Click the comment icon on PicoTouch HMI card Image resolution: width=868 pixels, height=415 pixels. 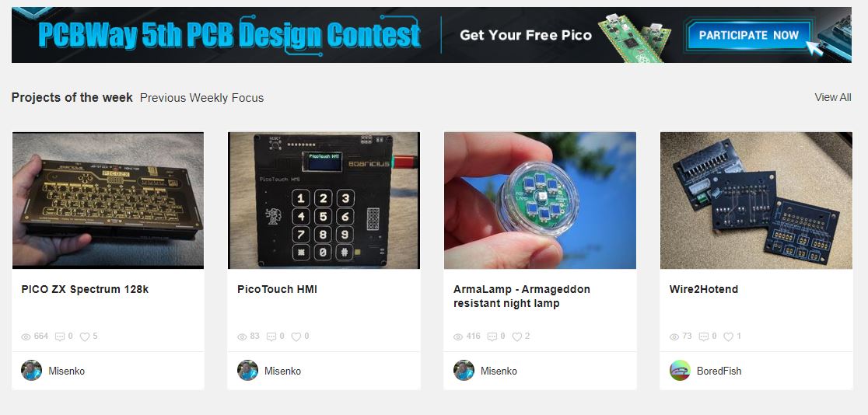coord(271,337)
